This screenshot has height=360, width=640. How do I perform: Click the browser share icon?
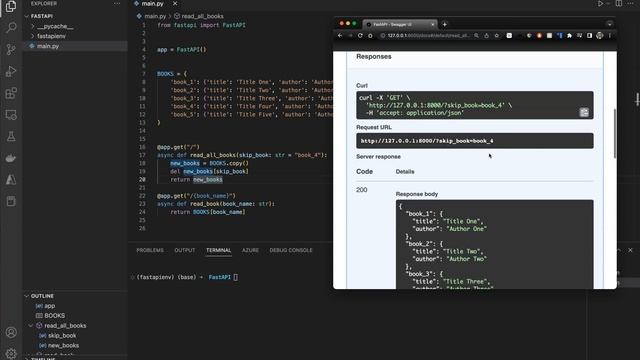pyautogui.click(x=486, y=36)
